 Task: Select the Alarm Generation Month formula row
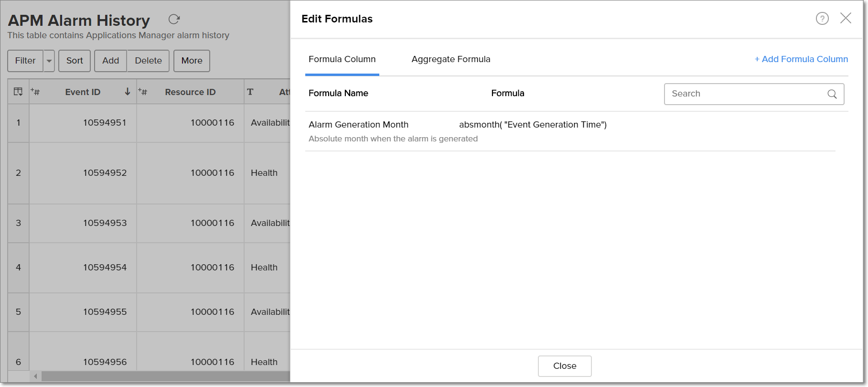coord(358,125)
